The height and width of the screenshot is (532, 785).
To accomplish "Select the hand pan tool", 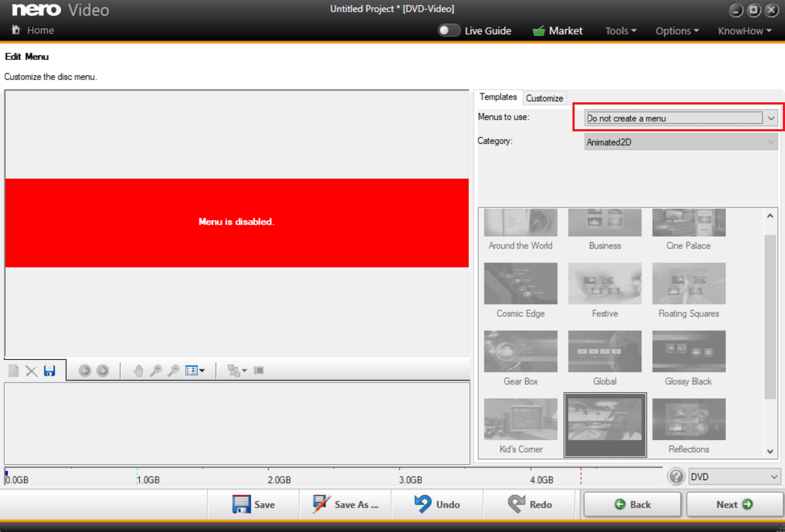I will [138, 371].
